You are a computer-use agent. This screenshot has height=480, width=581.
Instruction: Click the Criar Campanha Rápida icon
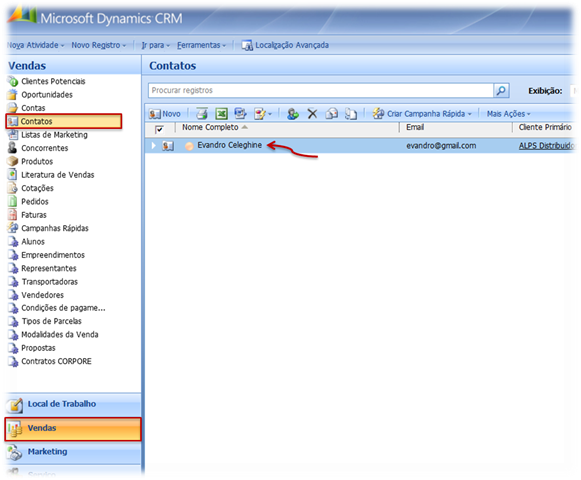[378, 113]
